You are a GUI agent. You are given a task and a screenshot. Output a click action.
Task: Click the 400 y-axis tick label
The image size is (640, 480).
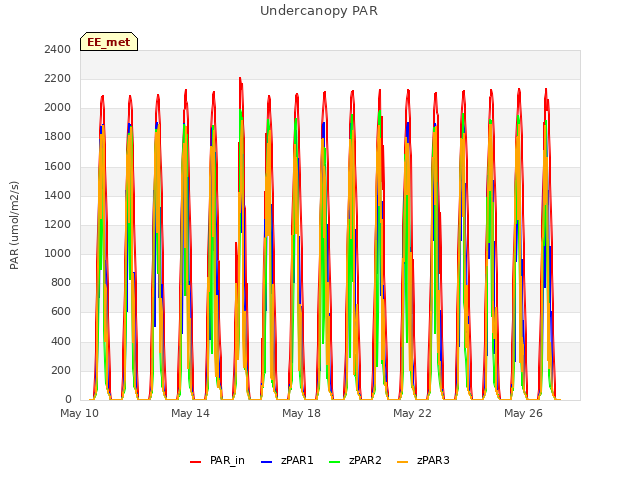point(61,341)
